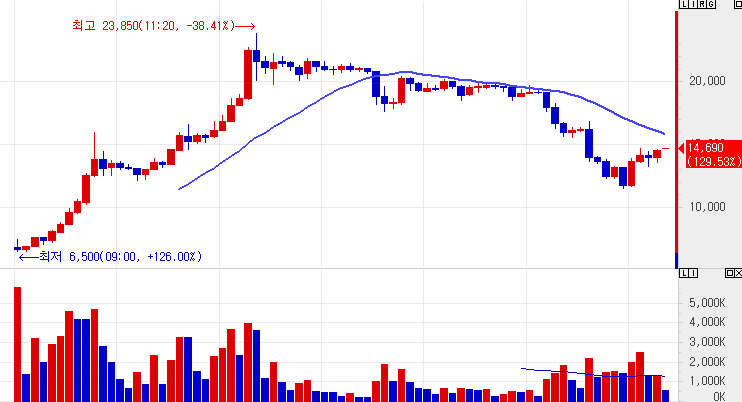Click the R button in price chart pane

[x=702, y=4]
